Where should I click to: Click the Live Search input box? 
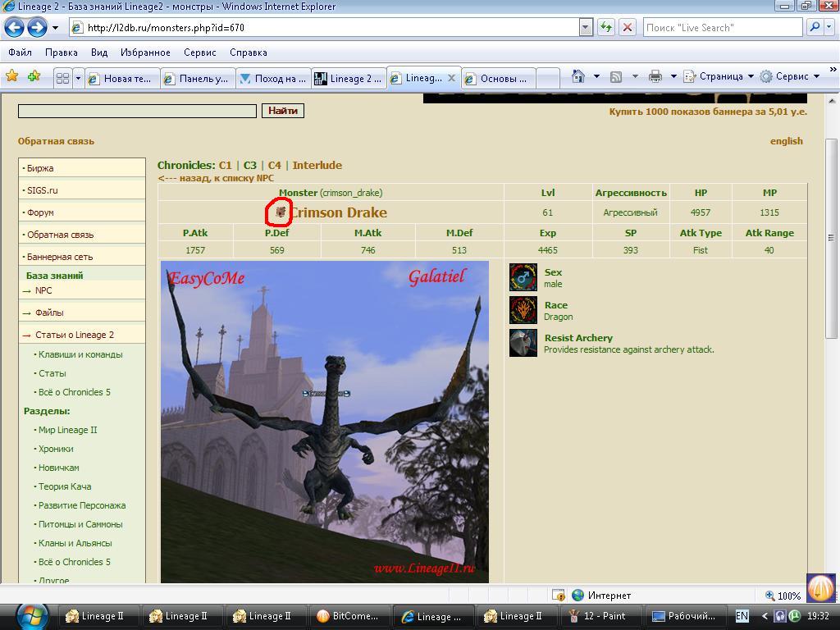coord(722,27)
